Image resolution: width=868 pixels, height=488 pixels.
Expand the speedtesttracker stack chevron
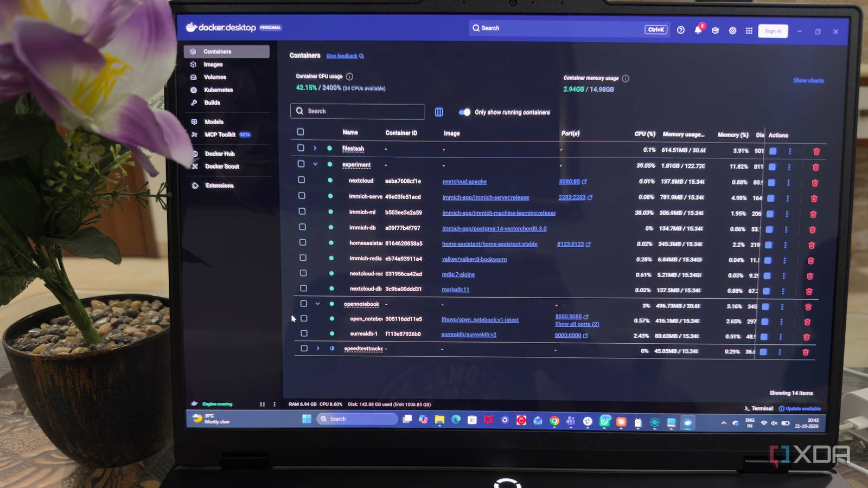point(318,348)
